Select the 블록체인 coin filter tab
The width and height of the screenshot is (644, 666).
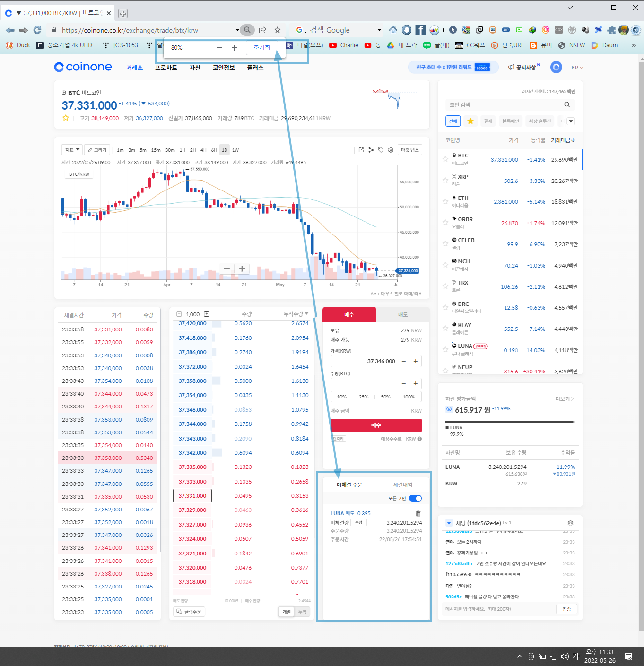511,121
